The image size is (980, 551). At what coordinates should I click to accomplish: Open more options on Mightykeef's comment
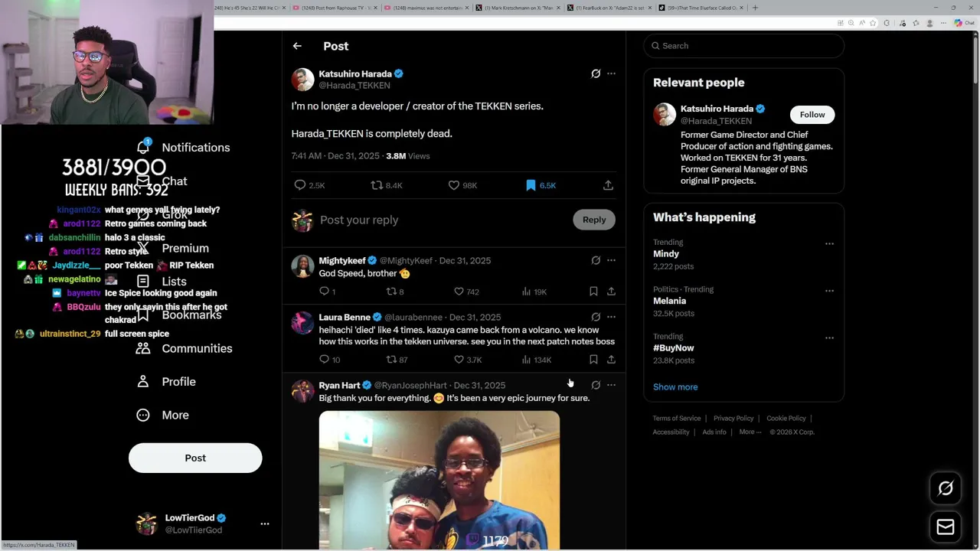click(x=611, y=260)
